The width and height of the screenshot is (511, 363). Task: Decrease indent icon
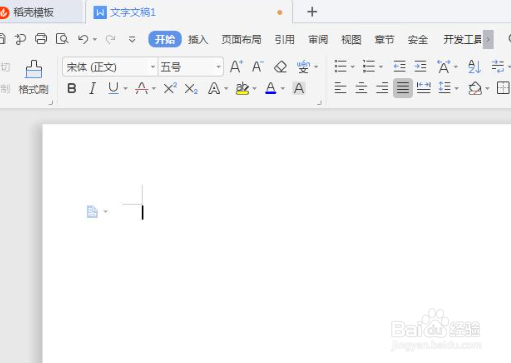pyautogui.click(x=399, y=66)
